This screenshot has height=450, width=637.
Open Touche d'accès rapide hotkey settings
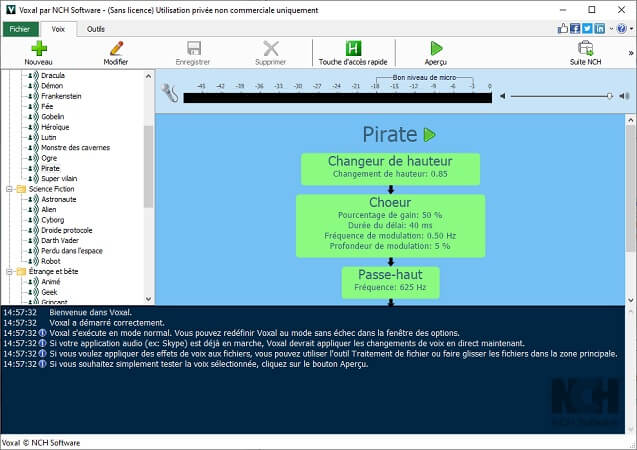pos(353,48)
